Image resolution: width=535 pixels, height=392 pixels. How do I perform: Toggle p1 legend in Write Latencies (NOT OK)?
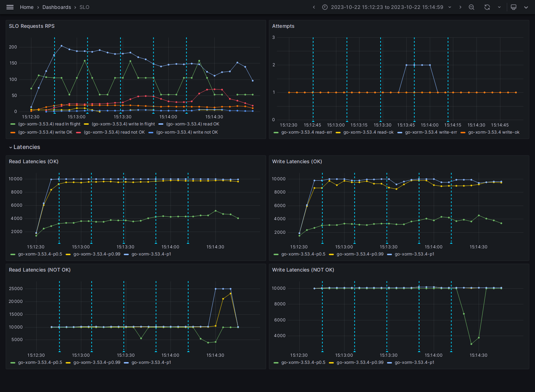414,362
